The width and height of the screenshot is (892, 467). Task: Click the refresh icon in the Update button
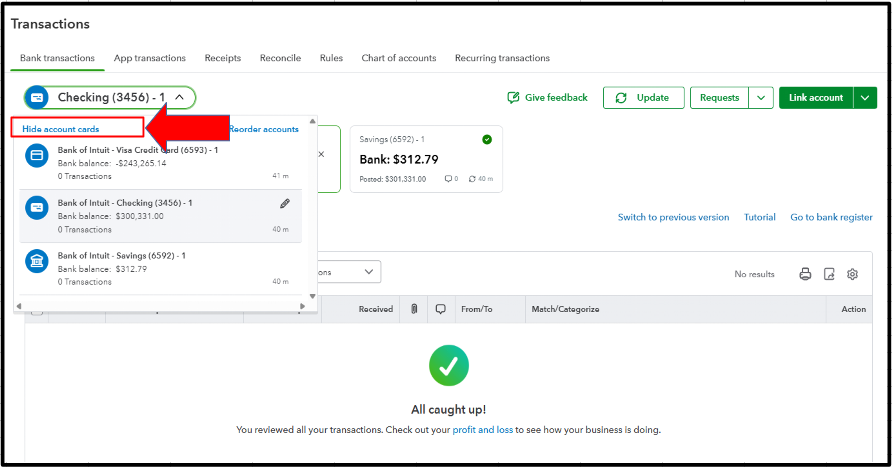[x=621, y=98]
